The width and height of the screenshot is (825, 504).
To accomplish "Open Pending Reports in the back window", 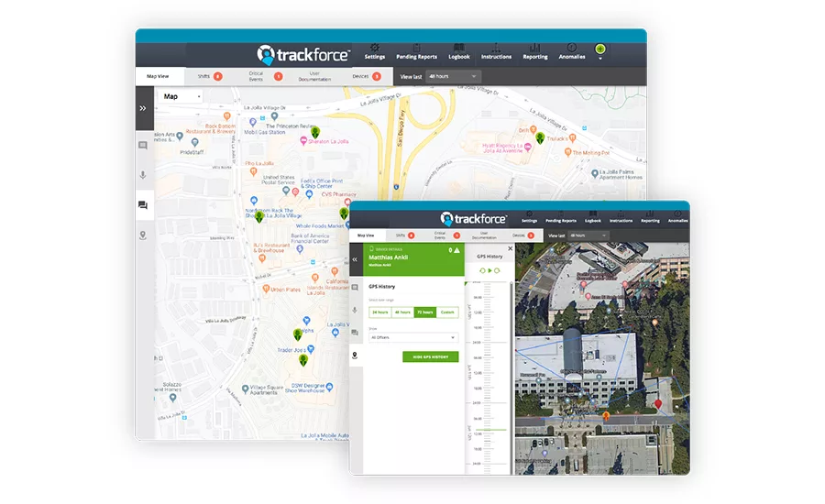I will [x=416, y=52].
